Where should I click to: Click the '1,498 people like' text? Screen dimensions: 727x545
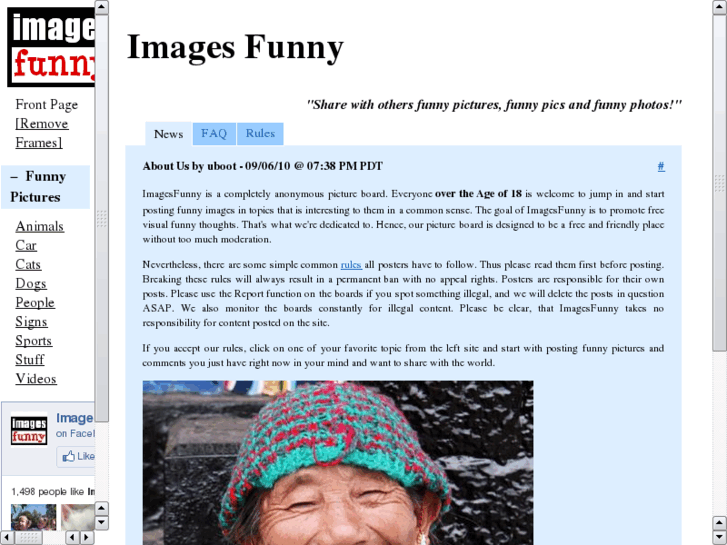(53, 491)
